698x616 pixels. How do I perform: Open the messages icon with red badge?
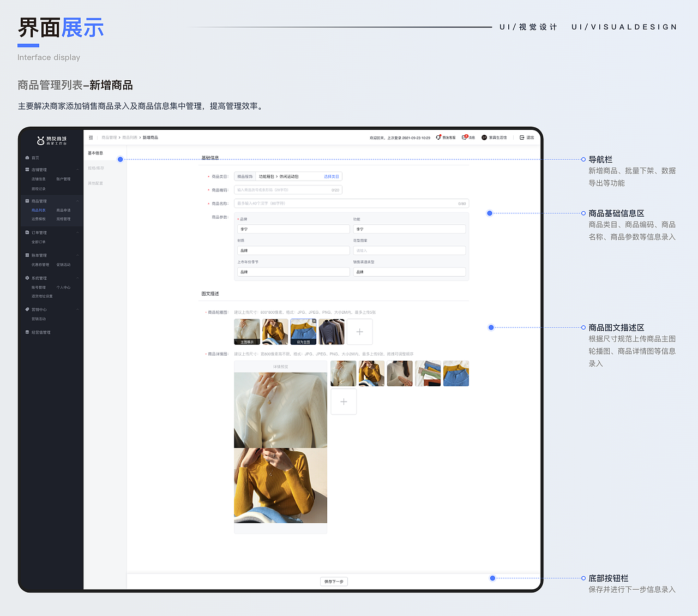click(x=465, y=137)
